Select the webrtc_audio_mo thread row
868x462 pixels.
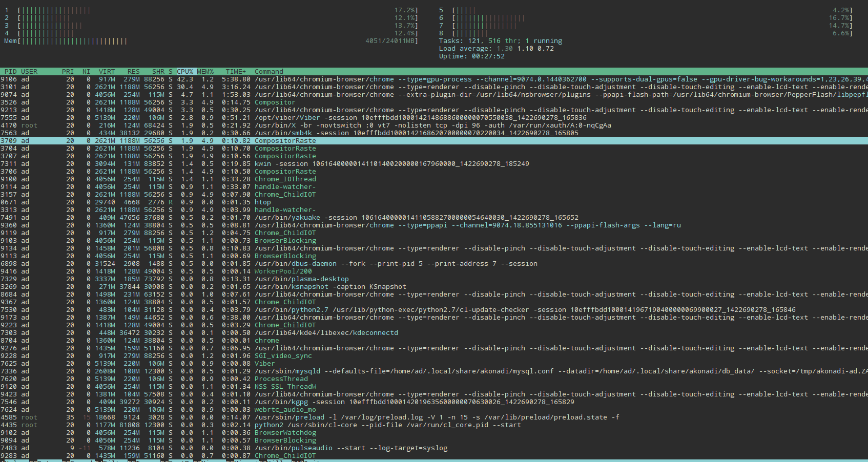point(434,410)
